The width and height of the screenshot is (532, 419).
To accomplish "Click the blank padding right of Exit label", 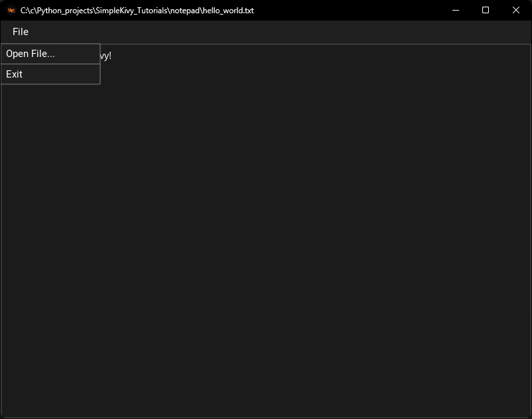I will [x=66, y=74].
